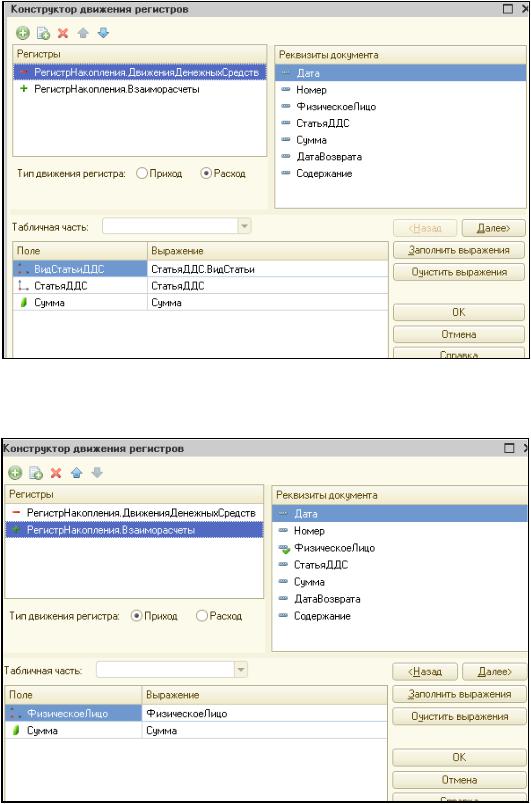Image resolution: width=531 pixels, height=804 pixels.
Task: Click move up arrow in upper window toolbar
Action: 83,33
